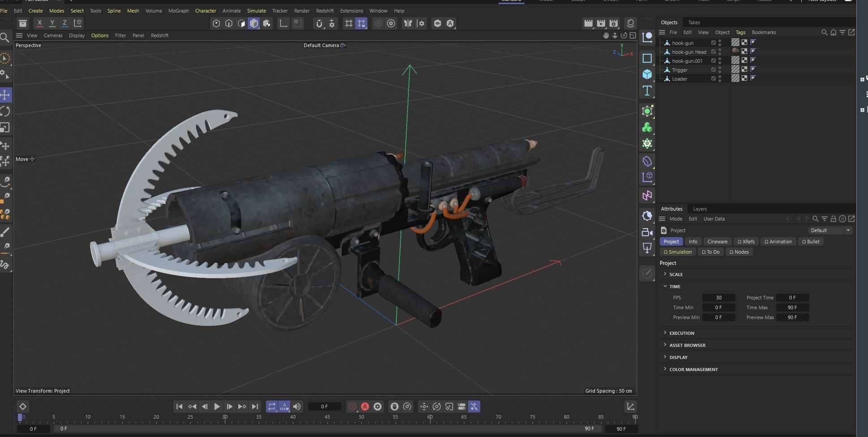This screenshot has width=868, height=437.
Task: Add a Text spline object
Action: pyautogui.click(x=647, y=91)
